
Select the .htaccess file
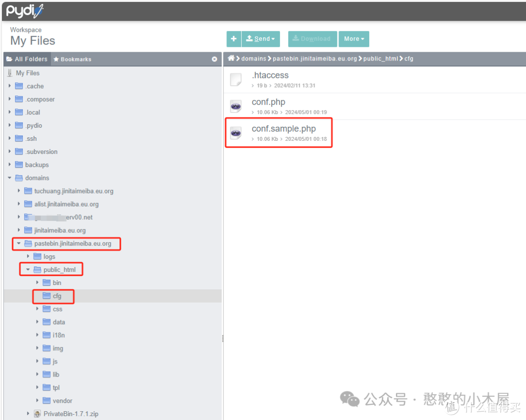375,79
